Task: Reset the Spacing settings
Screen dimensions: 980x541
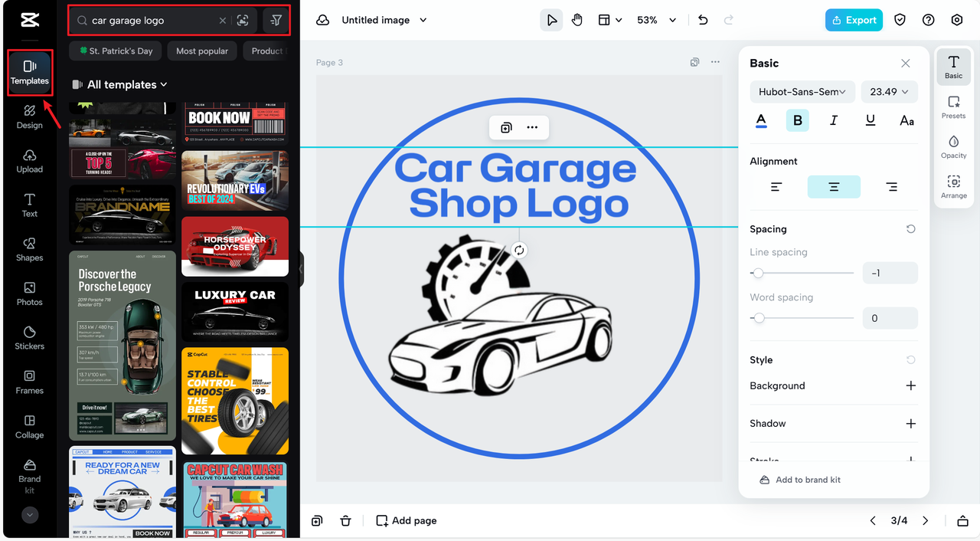Action: tap(910, 229)
